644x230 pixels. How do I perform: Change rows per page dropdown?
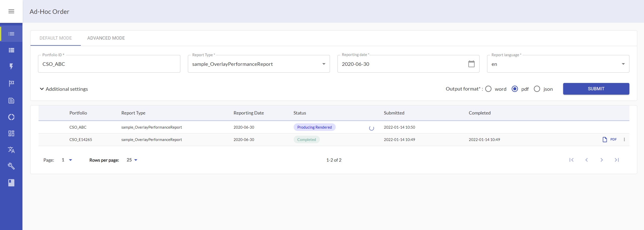pos(132,160)
